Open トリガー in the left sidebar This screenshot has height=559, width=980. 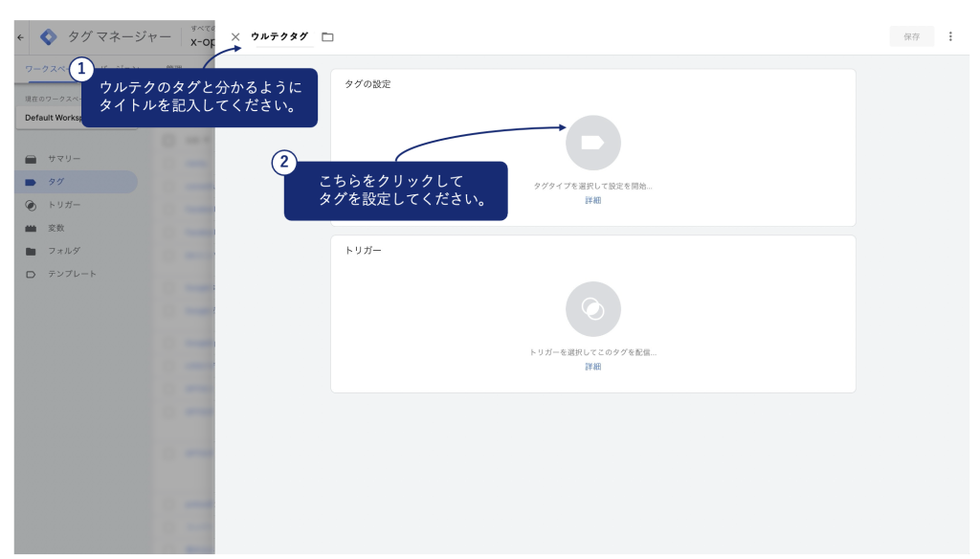point(64,205)
